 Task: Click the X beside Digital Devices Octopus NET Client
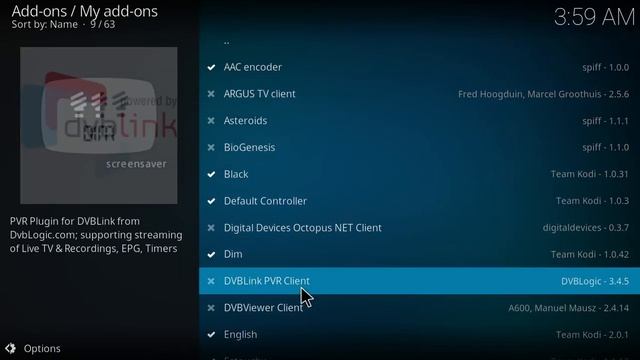pos(211,228)
